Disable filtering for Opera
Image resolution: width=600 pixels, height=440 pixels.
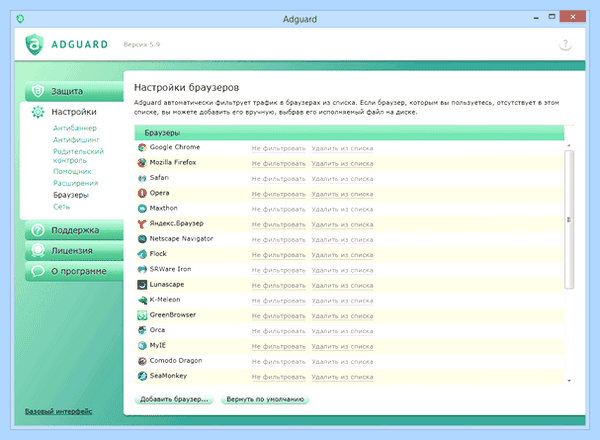point(279,194)
